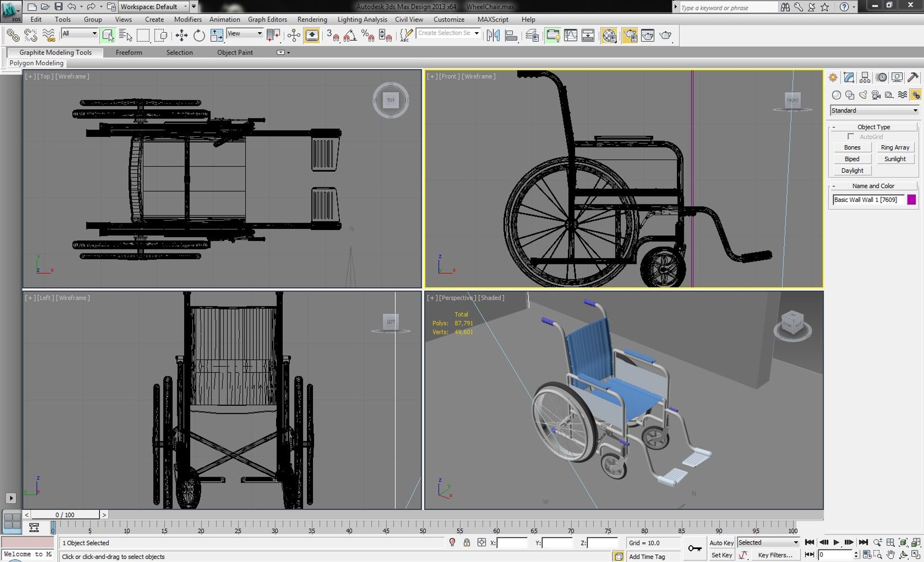Screen dimensions: 924x562
Task: Click the Unlink Selection icon
Action: 31,35
